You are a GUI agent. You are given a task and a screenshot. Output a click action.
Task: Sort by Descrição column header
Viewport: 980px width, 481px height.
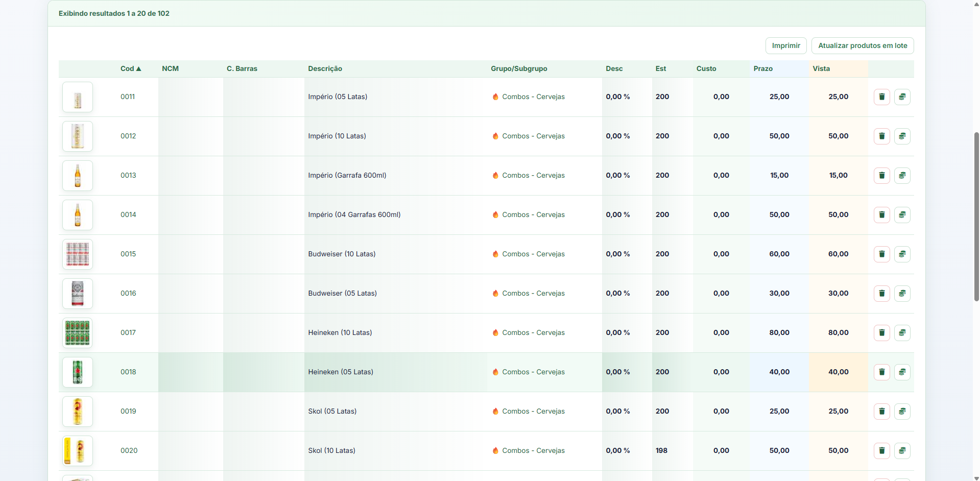325,68
